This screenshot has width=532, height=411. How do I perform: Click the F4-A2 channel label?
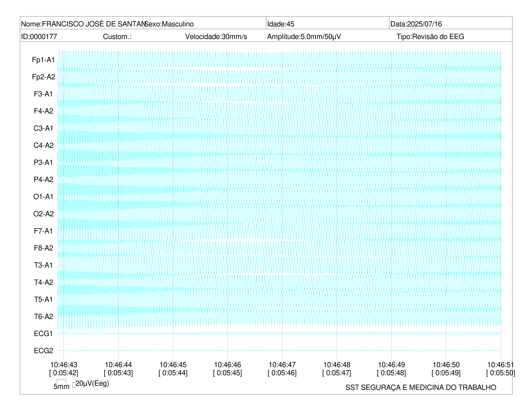[44, 111]
